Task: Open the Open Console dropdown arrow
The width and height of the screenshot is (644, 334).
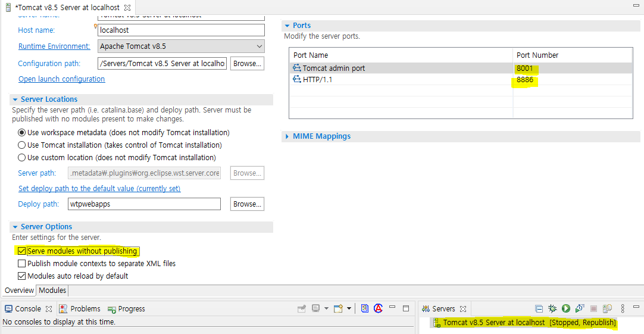Action: [x=349, y=308]
